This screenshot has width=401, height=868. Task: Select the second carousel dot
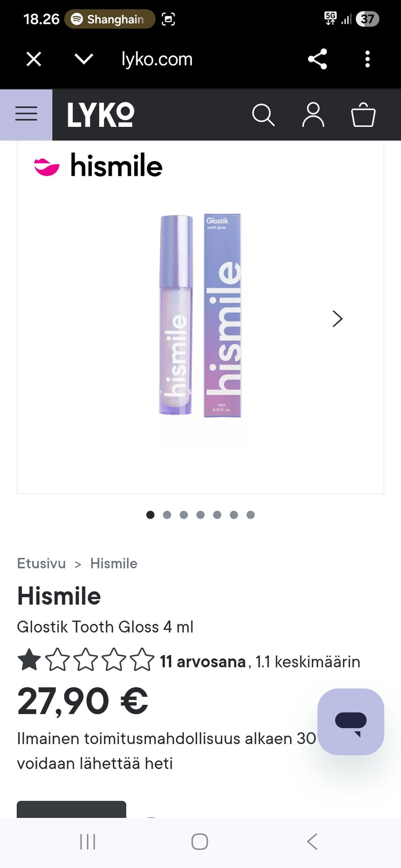point(167,515)
